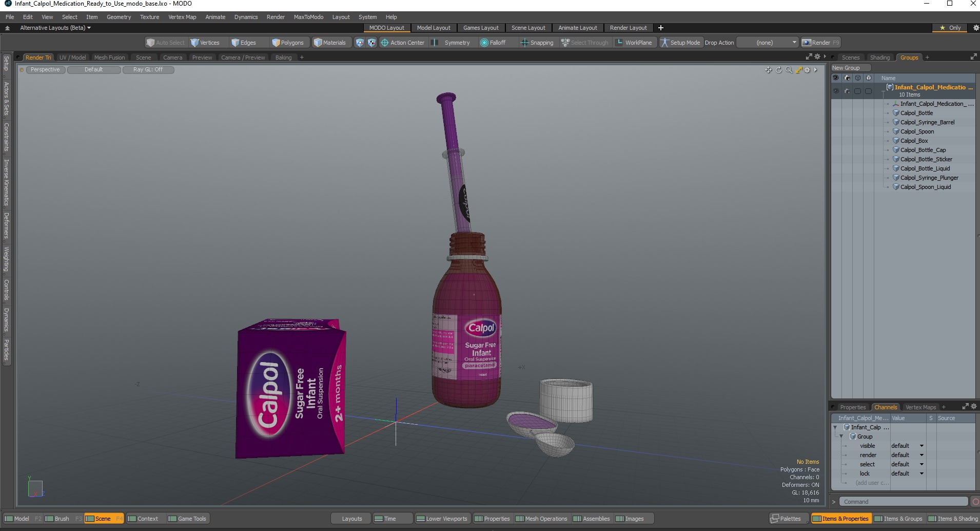
Task: Open the Vertex Map menu
Action: (x=182, y=17)
